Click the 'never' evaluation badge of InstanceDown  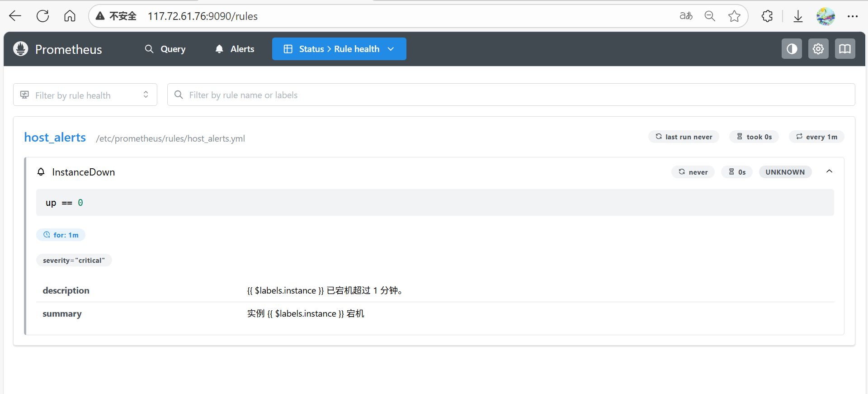[693, 172]
